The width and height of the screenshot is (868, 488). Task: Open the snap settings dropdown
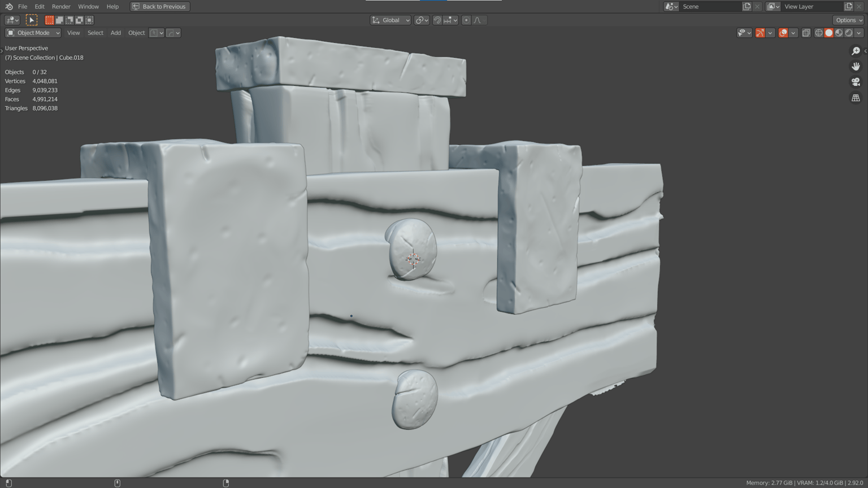click(x=451, y=20)
